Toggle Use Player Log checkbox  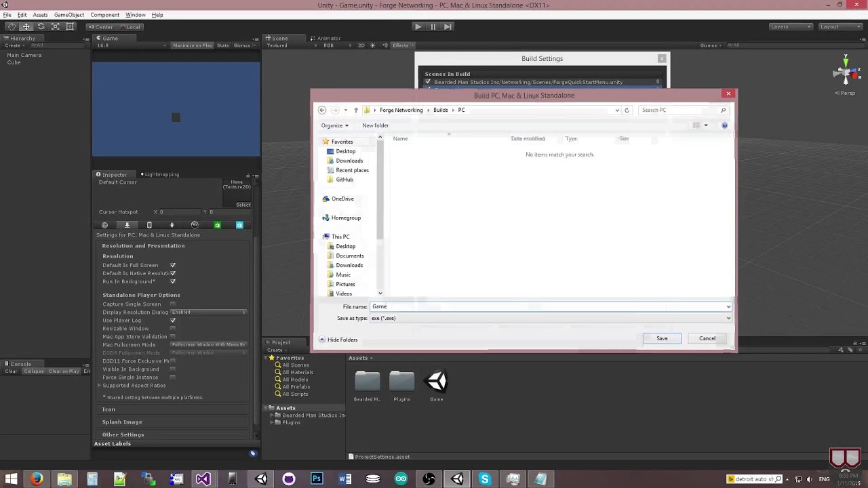[x=173, y=321]
